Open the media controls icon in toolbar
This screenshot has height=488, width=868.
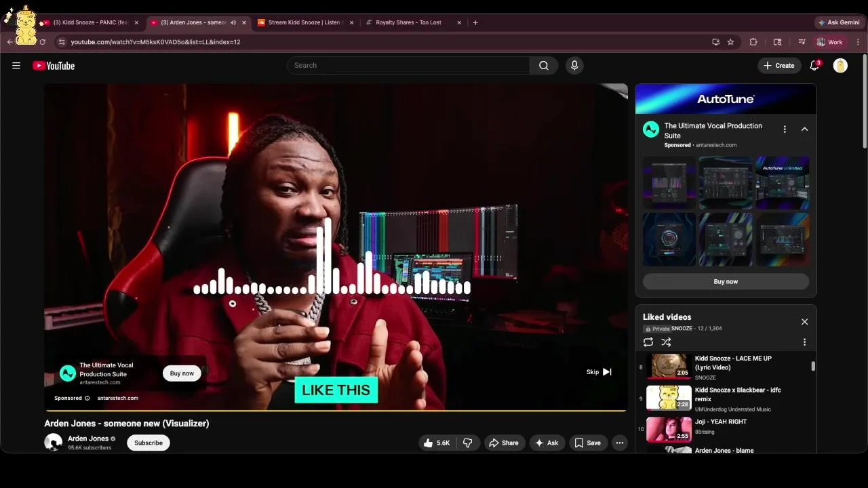click(x=802, y=42)
